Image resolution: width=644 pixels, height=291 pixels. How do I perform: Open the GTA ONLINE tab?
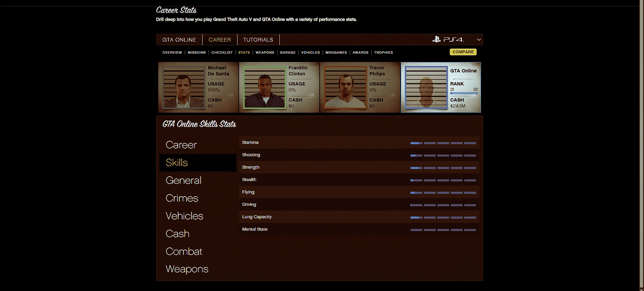(x=179, y=40)
